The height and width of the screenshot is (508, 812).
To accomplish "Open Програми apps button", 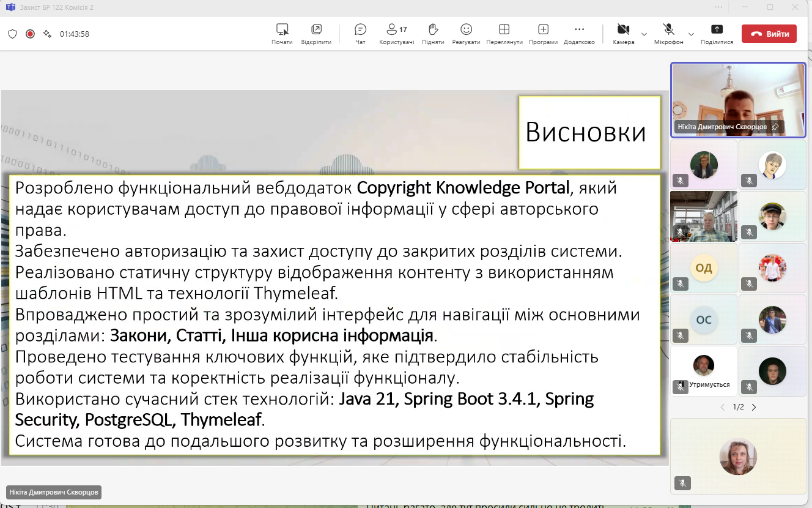I will pyautogui.click(x=543, y=33).
